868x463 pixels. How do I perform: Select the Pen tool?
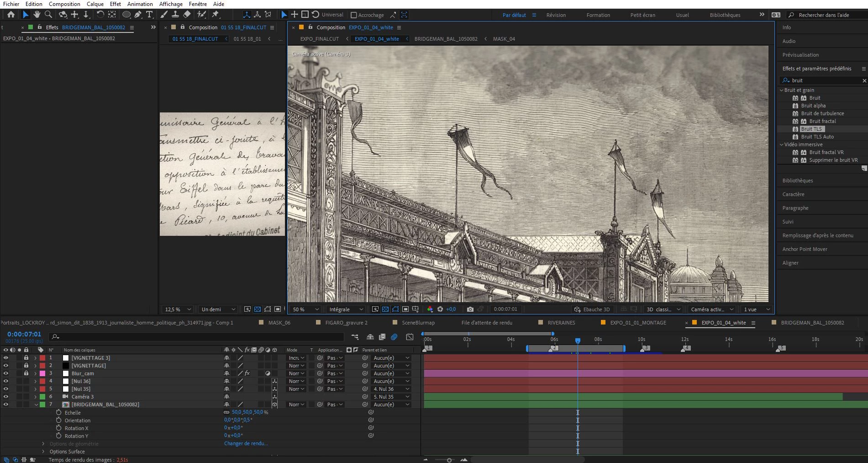pyautogui.click(x=138, y=15)
